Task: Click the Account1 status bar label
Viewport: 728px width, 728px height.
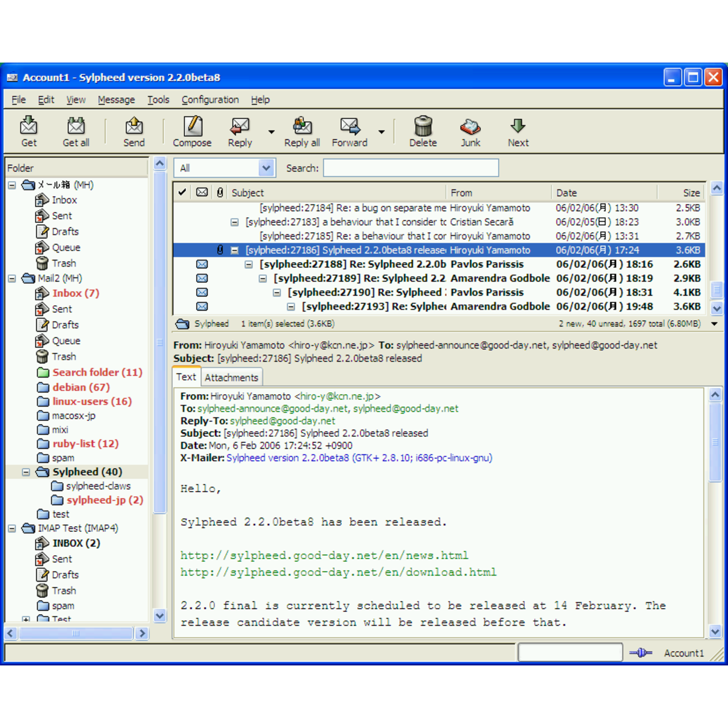Action: point(684,653)
